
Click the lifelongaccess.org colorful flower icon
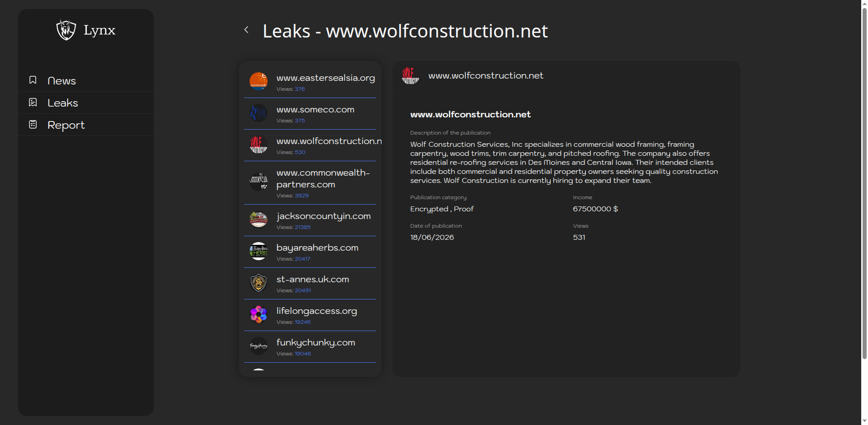click(259, 314)
